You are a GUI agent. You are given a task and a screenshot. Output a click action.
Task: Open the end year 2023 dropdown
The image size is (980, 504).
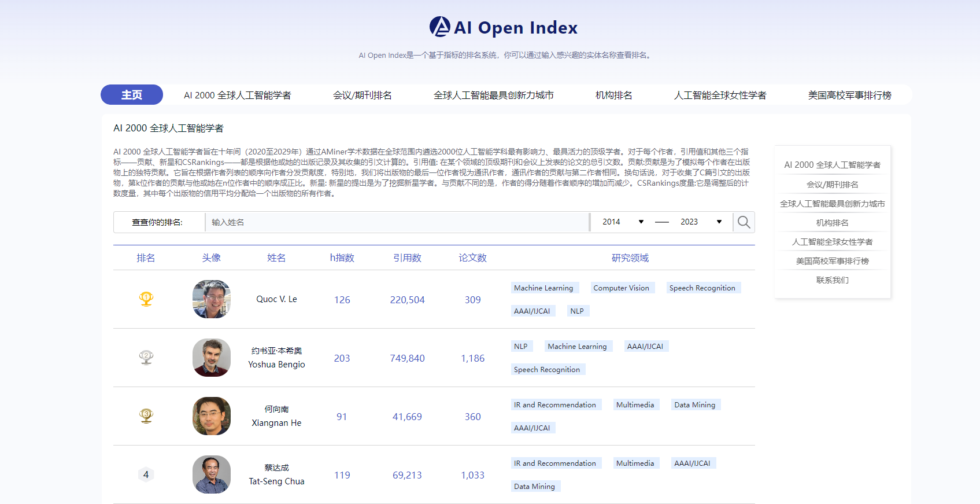coord(701,222)
